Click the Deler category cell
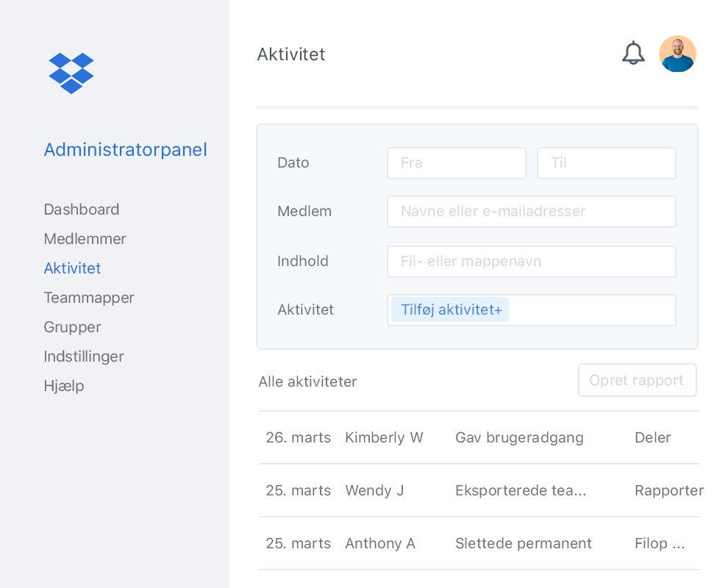 point(653,437)
